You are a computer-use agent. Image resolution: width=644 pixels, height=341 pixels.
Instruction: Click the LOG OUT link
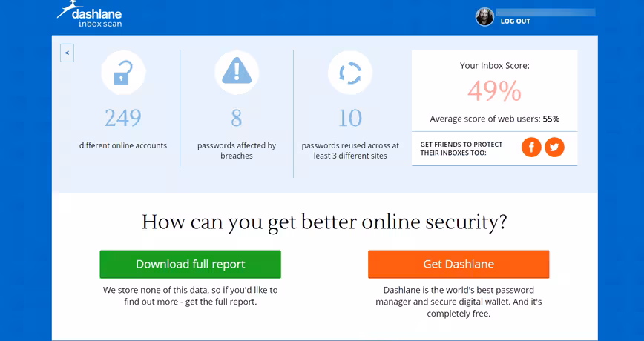(516, 21)
